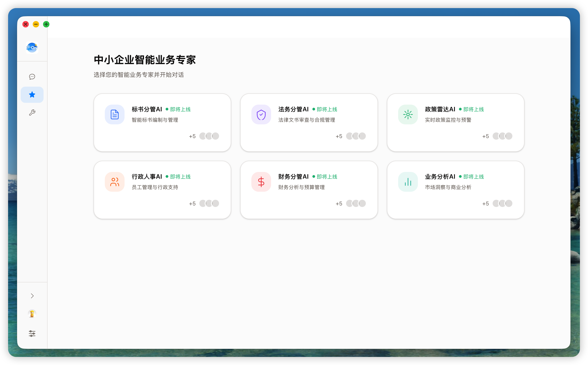Click the +5 count on 财务分管AI card
This screenshot has height=365, width=588.
[339, 204]
